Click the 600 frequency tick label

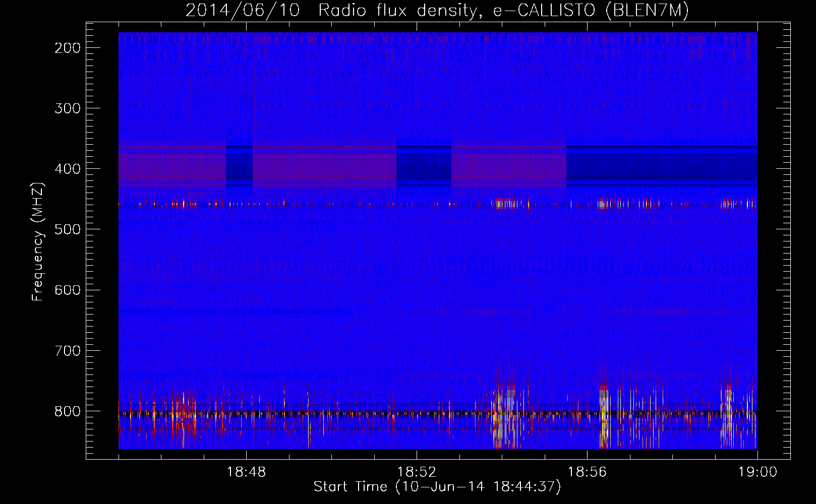point(67,290)
